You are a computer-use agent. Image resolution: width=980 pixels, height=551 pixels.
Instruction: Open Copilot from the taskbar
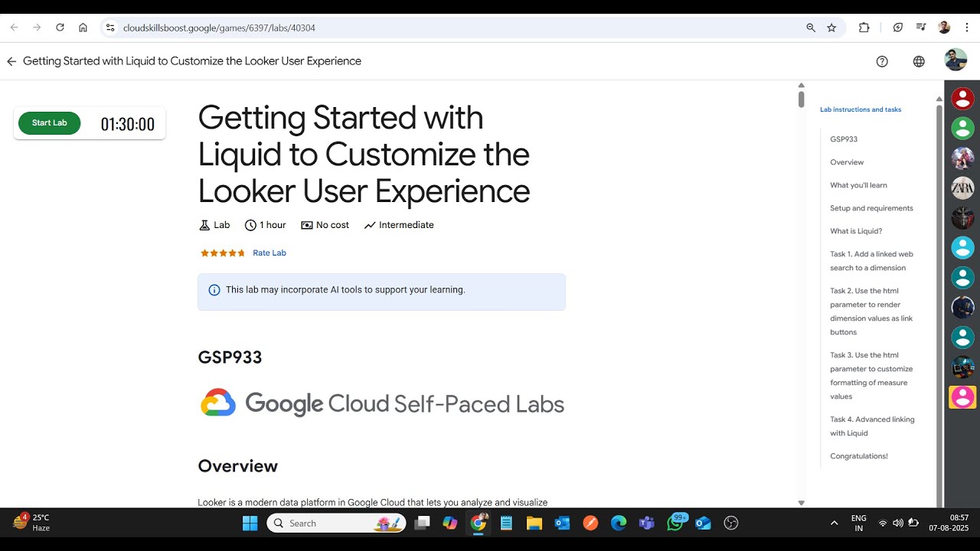coord(450,523)
